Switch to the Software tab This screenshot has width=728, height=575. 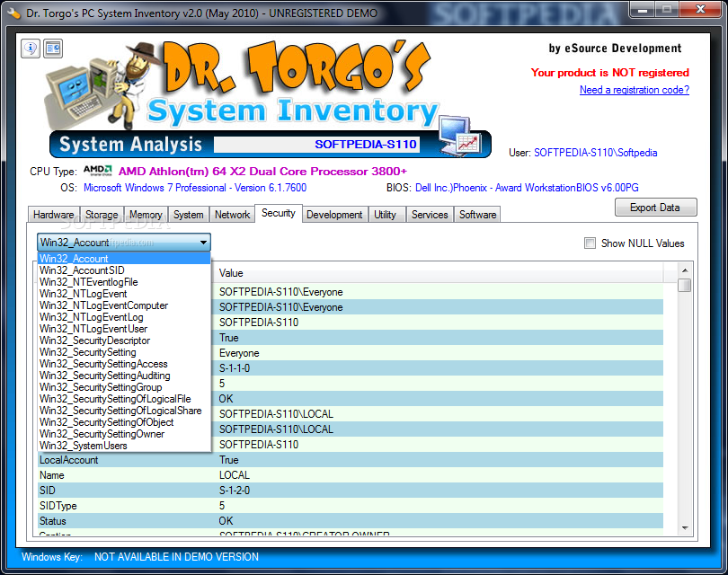478,215
